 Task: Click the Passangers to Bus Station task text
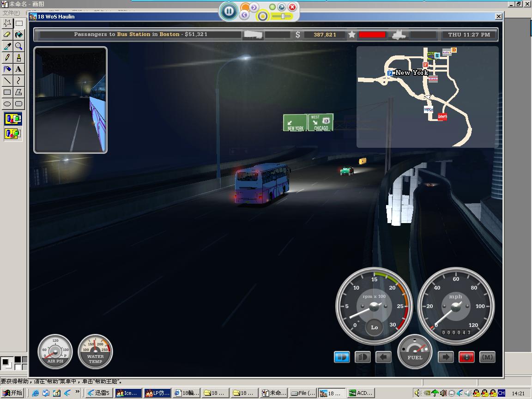tap(140, 34)
